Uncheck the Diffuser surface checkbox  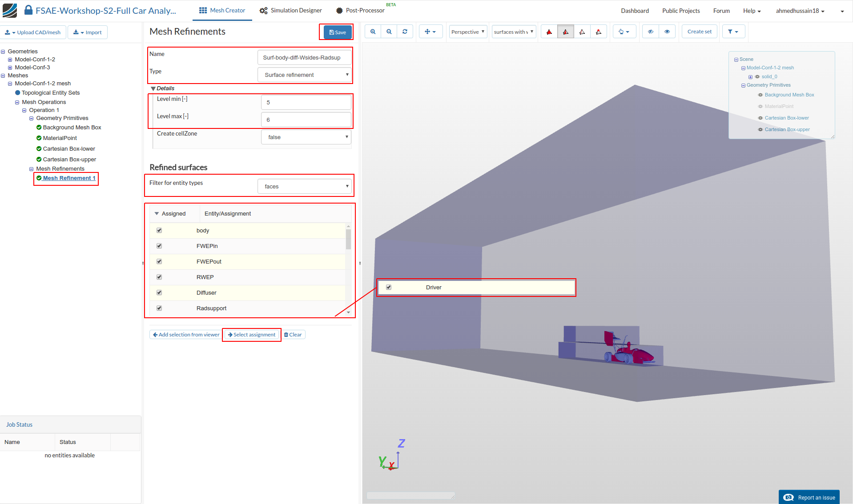[159, 292]
